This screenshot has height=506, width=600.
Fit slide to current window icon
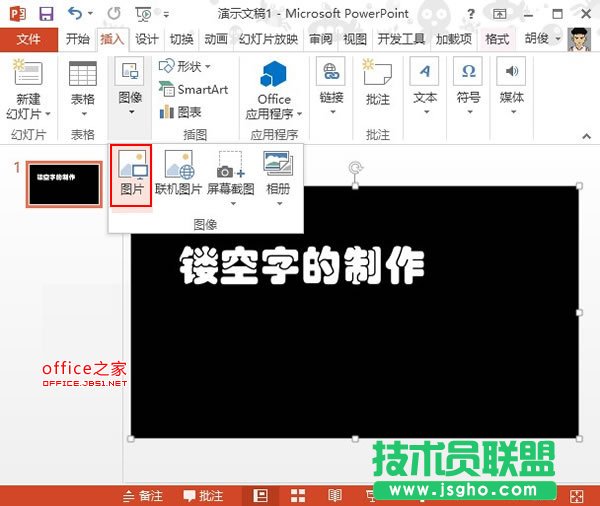(576, 496)
